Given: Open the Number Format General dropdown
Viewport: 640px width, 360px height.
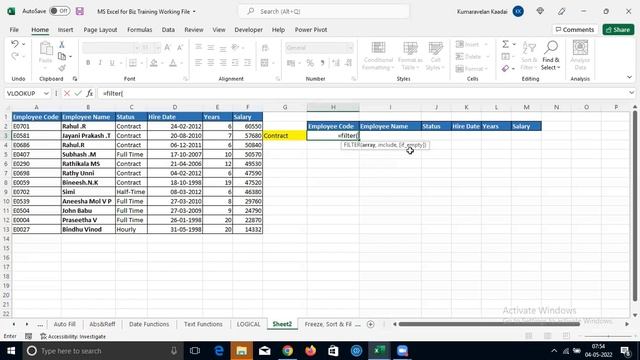Looking at the screenshot, I should (x=350, y=48).
